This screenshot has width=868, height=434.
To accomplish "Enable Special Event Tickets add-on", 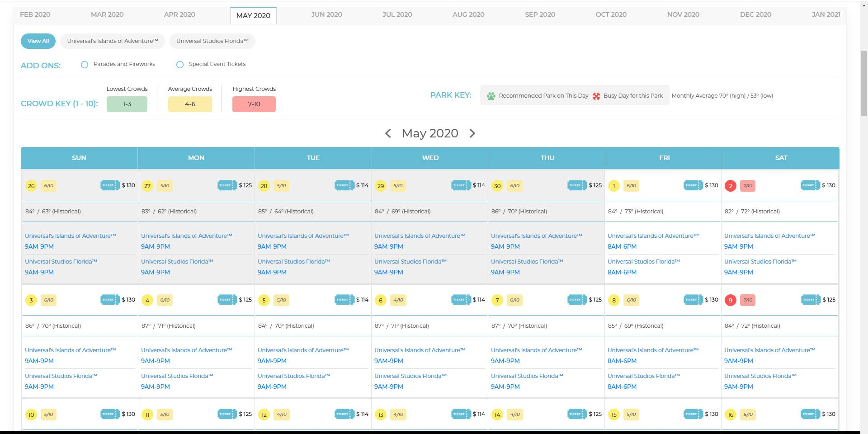I will click(x=180, y=65).
